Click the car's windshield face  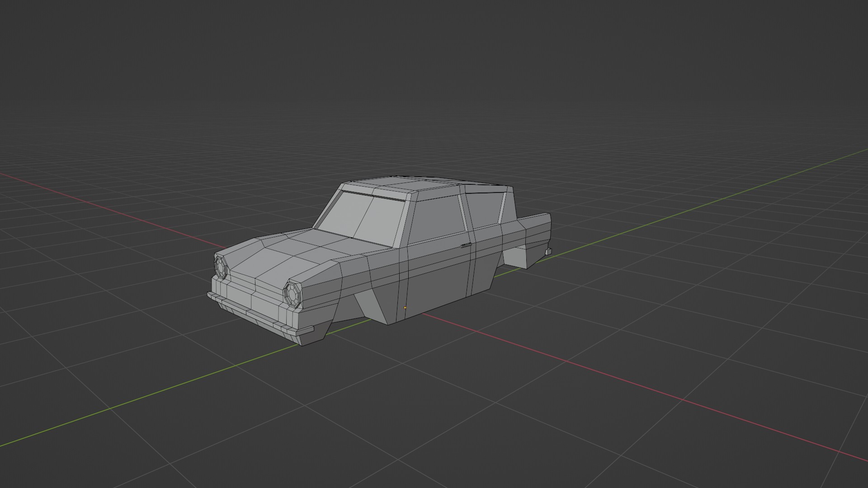pos(362,216)
